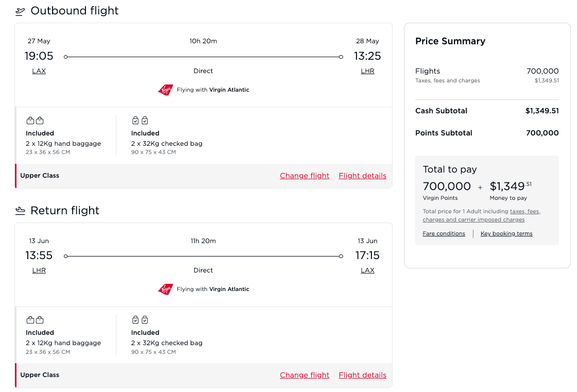Open Key booking terms link
Viewport: 577px width, 392px height.
506,234
